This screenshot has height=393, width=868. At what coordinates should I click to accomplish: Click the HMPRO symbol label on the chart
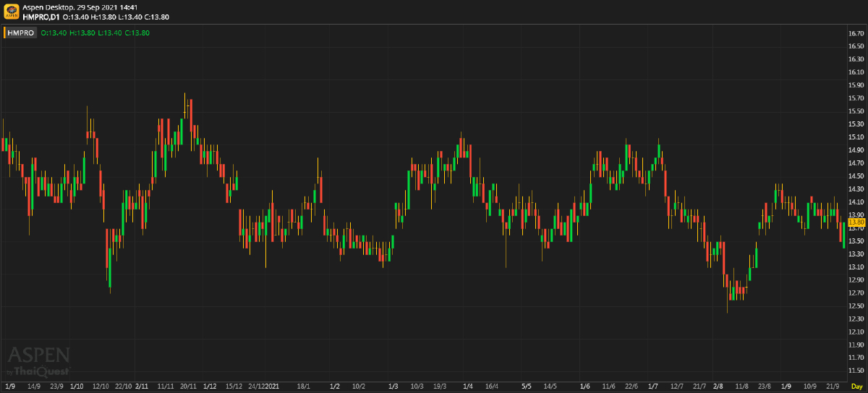tap(21, 33)
